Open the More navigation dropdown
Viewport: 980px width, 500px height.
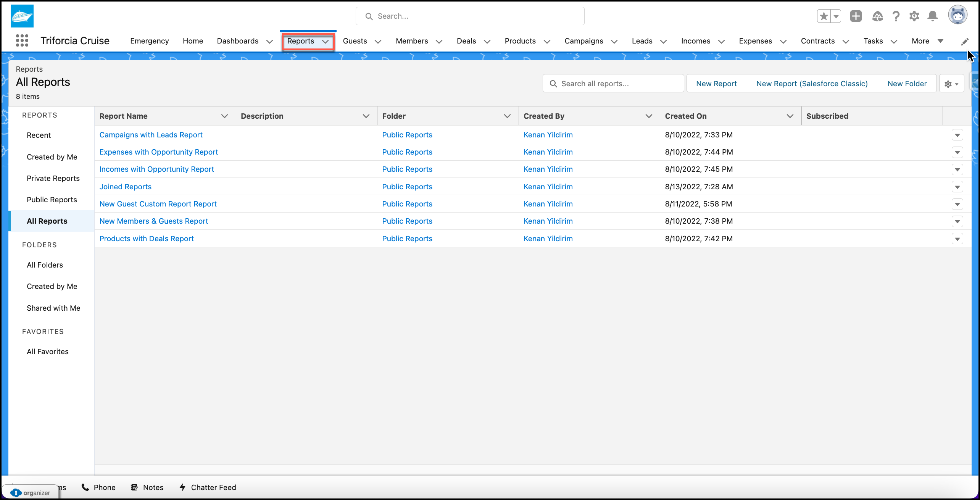pos(927,41)
